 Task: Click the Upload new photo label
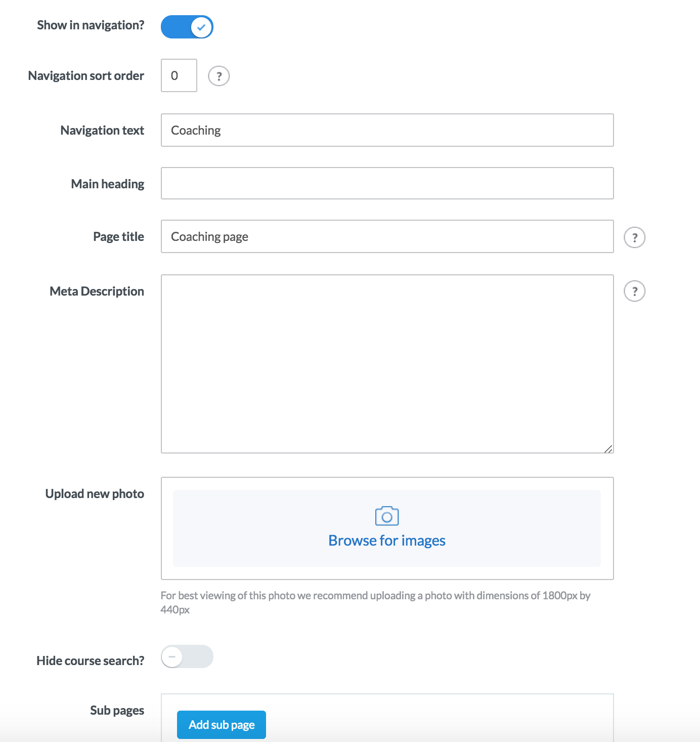point(95,494)
